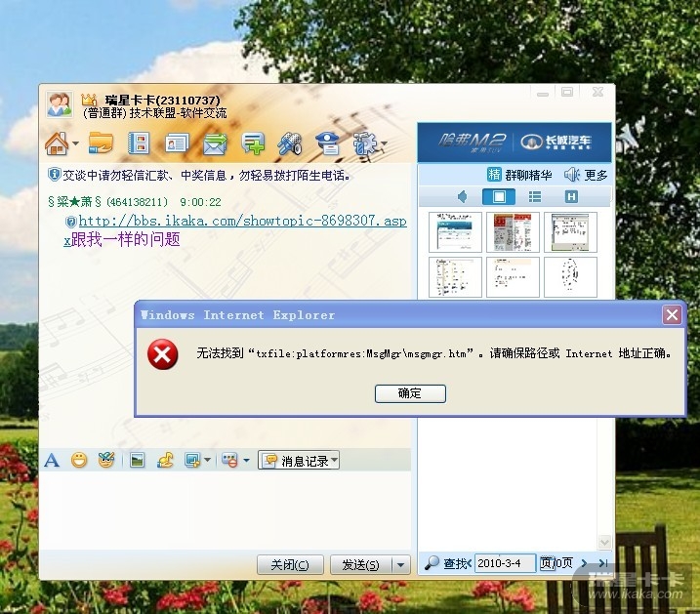Switch to thumbnail view mode

499,197
